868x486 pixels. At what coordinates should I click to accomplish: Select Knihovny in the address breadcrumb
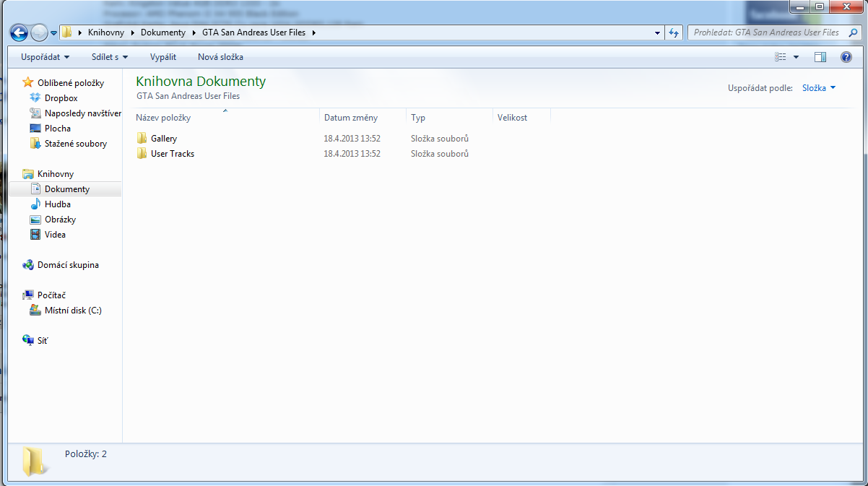point(106,32)
